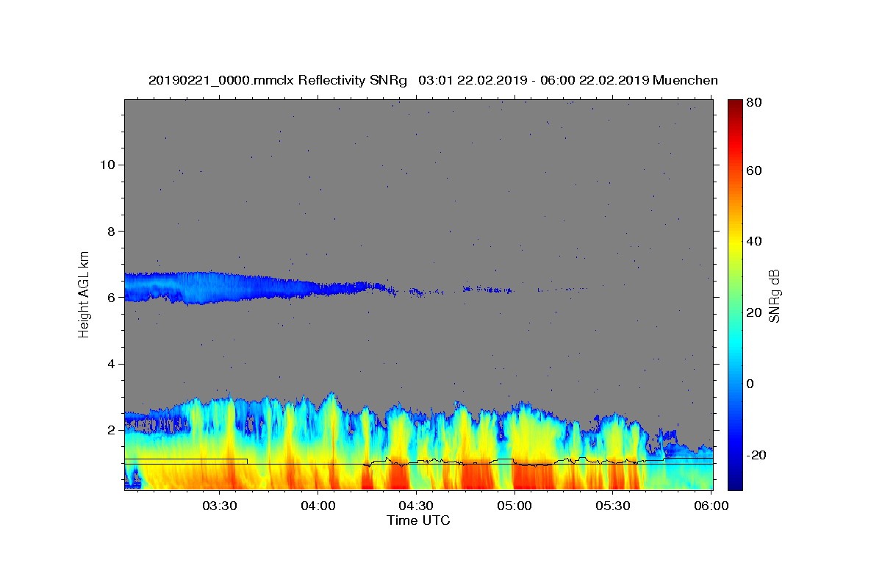Click the 60 label on the colorbar
882x588 pixels.
[753, 171]
